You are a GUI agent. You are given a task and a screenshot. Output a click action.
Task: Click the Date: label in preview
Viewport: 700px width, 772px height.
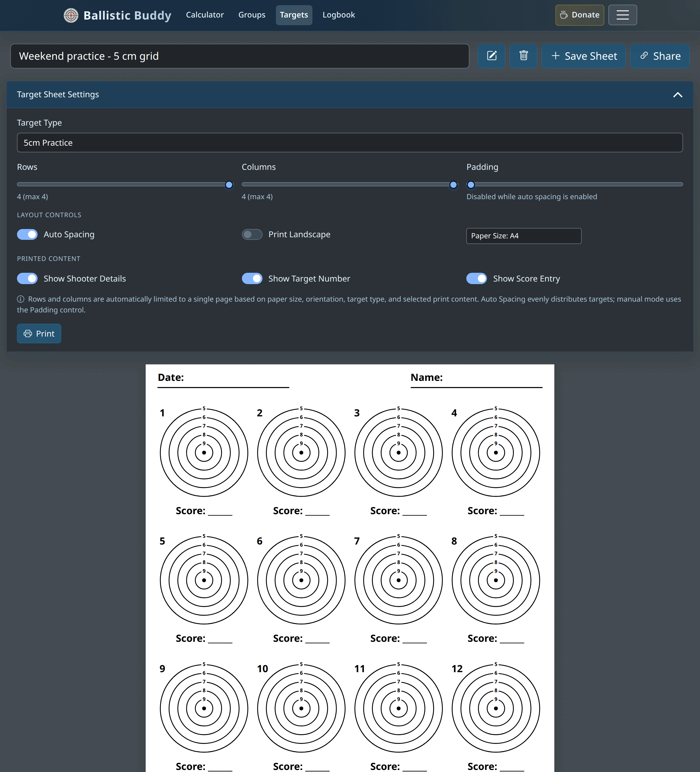[171, 378]
